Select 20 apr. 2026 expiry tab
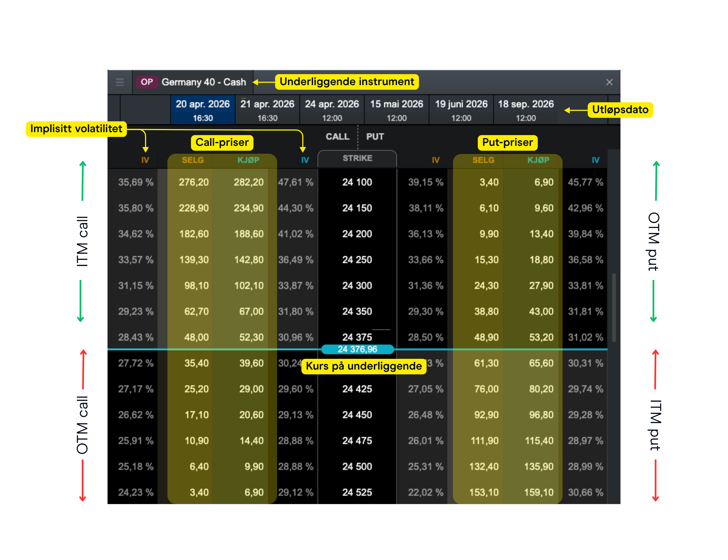The height and width of the screenshot is (560, 728). tap(203, 110)
